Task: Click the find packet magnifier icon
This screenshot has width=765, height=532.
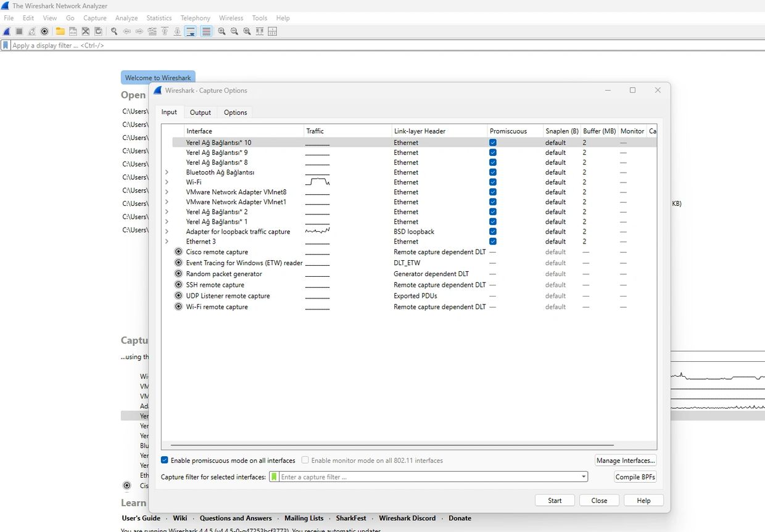Action: pyautogui.click(x=114, y=31)
